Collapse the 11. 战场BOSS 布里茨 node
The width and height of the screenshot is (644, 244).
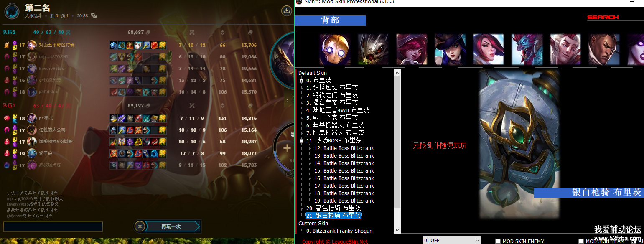pyautogui.click(x=301, y=141)
